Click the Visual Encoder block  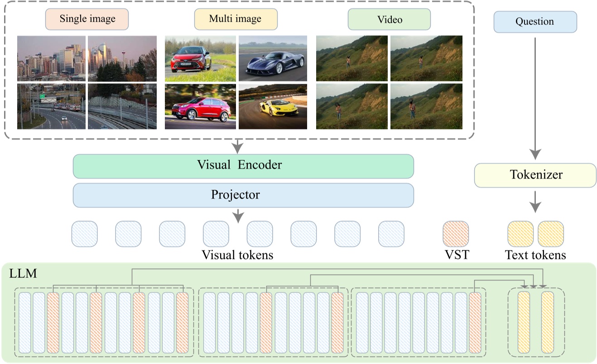244,165
